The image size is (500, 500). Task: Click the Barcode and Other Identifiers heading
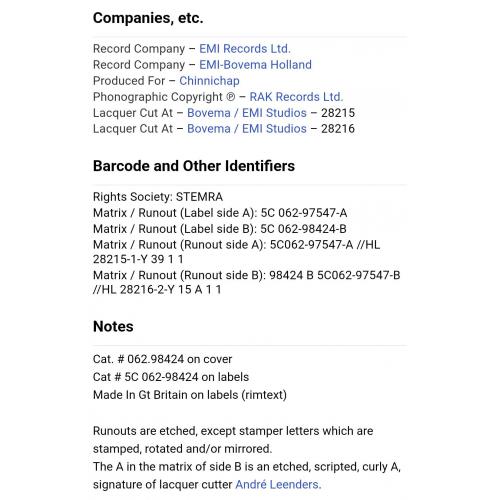click(194, 166)
